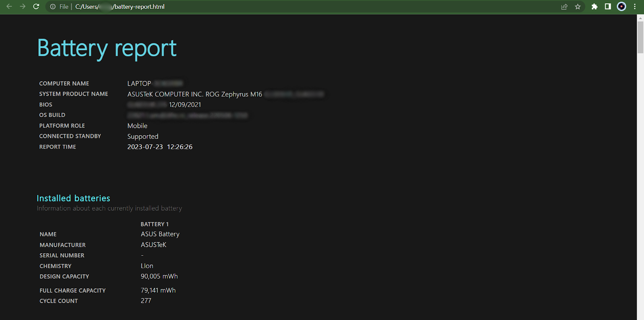Select the 'NAME' row label
644x320 pixels.
click(x=48, y=234)
